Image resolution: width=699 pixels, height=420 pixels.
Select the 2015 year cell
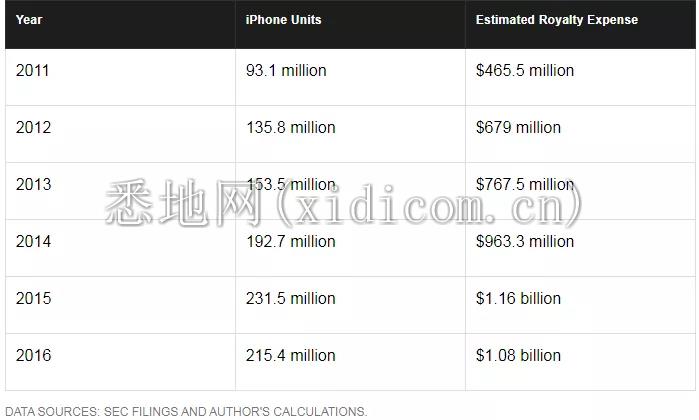(120, 305)
